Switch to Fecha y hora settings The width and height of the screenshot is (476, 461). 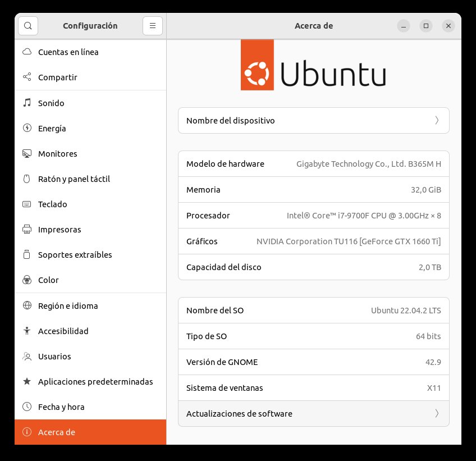click(x=61, y=407)
